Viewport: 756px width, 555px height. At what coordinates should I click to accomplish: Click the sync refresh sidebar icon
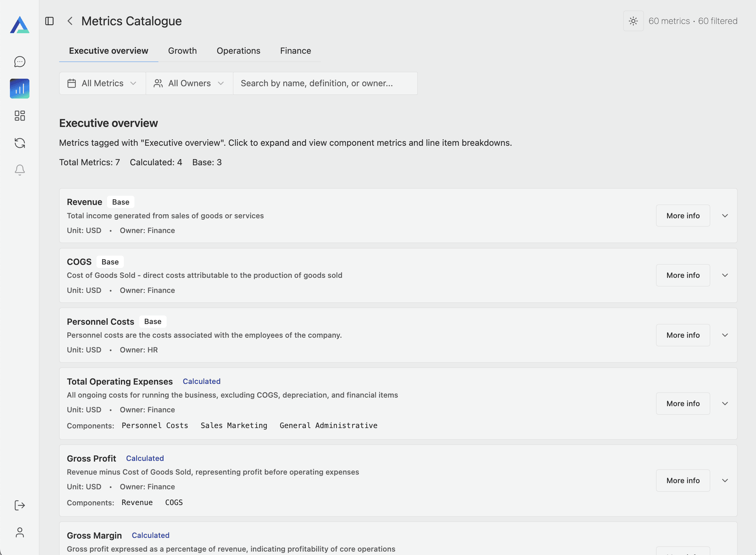tap(20, 143)
